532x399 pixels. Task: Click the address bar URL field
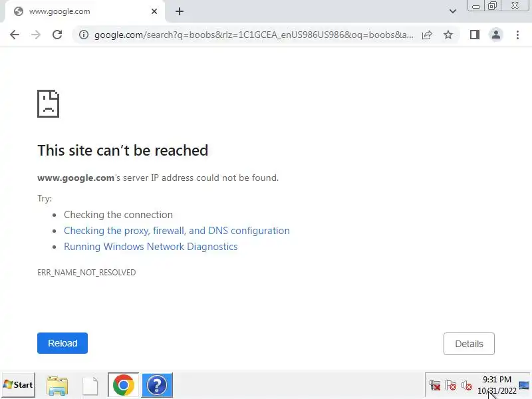pos(253,35)
